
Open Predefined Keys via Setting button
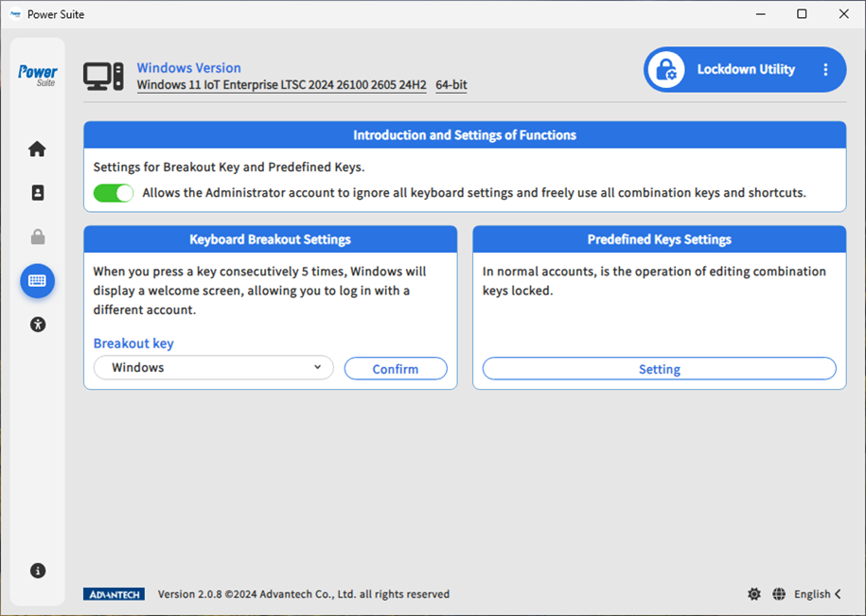point(659,369)
